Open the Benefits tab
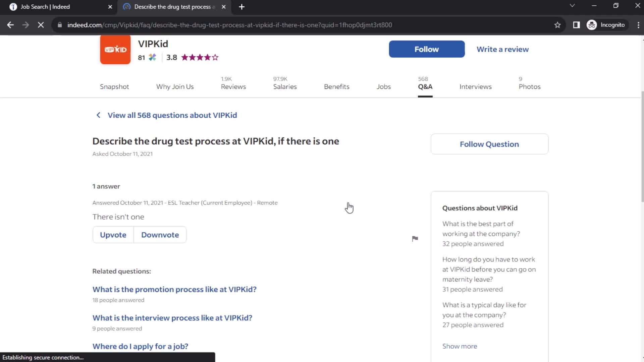The image size is (644, 362). [x=336, y=86]
